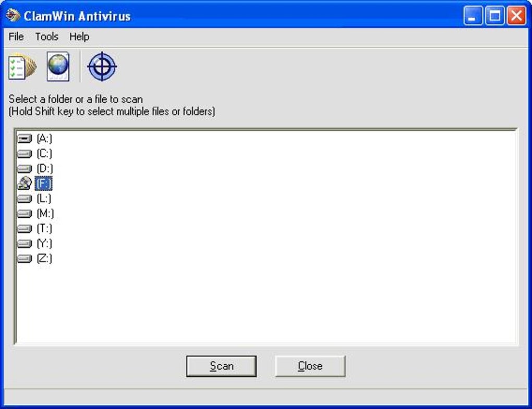Viewport: 532px width, 409px height.
Task: Choose the (Z:) drive label
Action: [44, 259]
